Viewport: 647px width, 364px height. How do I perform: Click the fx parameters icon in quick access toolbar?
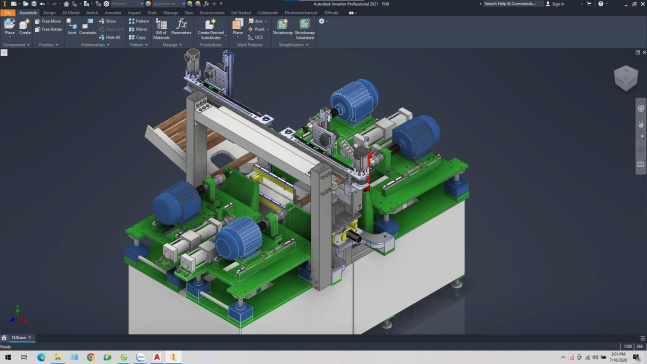tap(206, 4)
